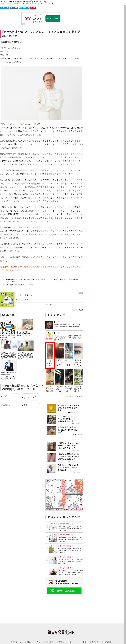126x644 pixels.
Task: Open the Home breadcrumb link
Action: pyautogui.click(x=2, y=3)
